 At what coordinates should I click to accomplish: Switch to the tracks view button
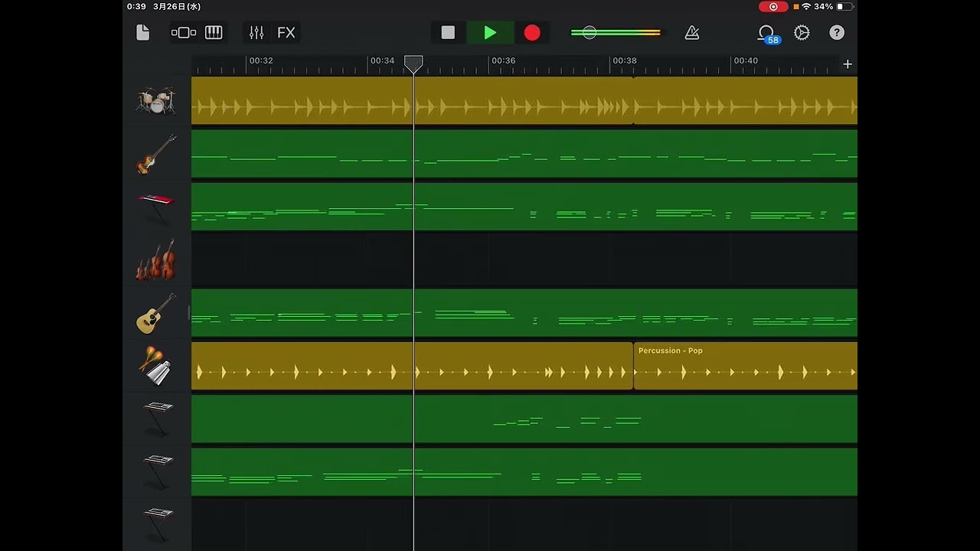184,32
